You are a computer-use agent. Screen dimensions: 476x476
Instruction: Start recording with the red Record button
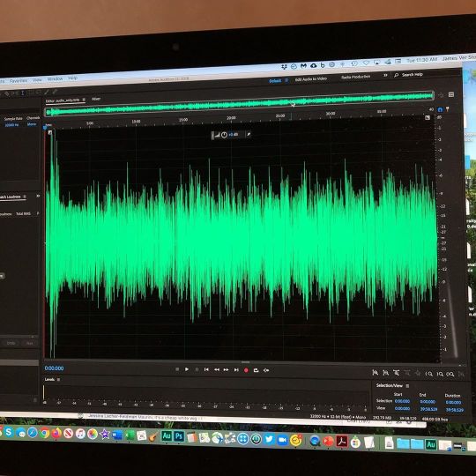point(246,370)
